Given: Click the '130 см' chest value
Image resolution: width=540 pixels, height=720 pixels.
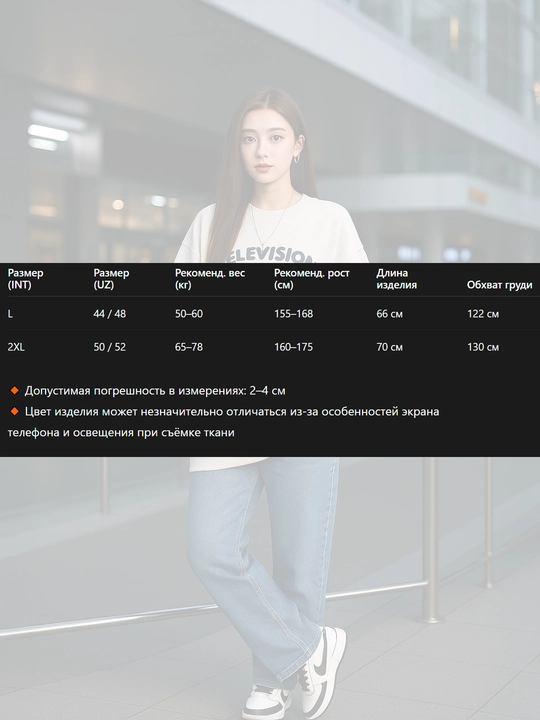Looking at the screenshot, I should (x=483, y=347).
